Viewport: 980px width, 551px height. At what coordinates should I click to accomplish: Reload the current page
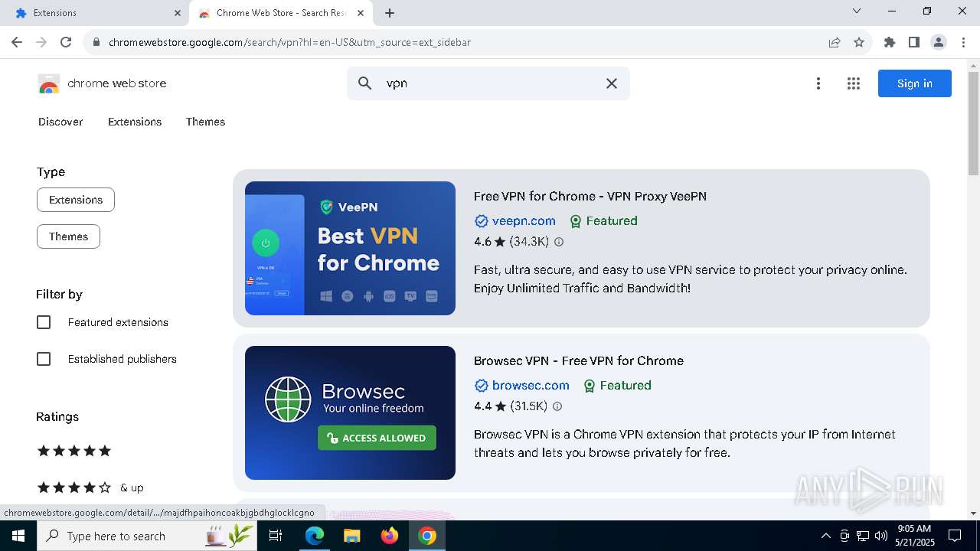[x=66, y=42]
